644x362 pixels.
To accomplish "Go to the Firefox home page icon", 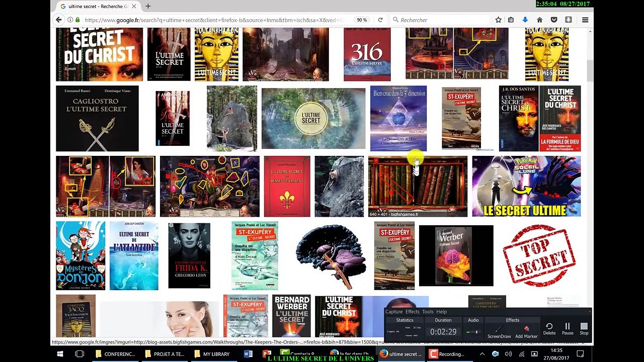I will [x=539, y=20].
